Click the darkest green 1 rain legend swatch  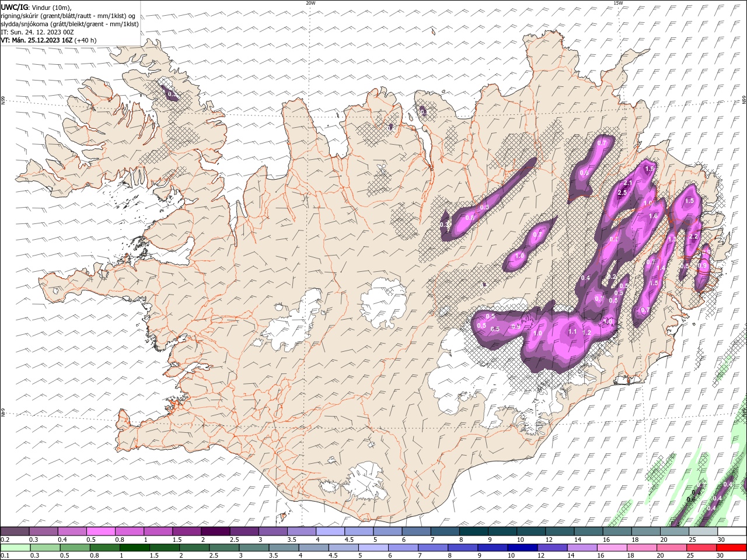[x=135, y=548]
